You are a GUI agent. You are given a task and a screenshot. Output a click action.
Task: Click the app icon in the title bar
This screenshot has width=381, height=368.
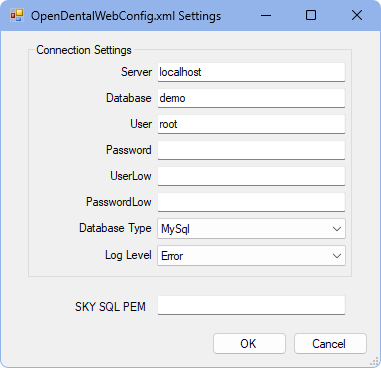[17, 15]
